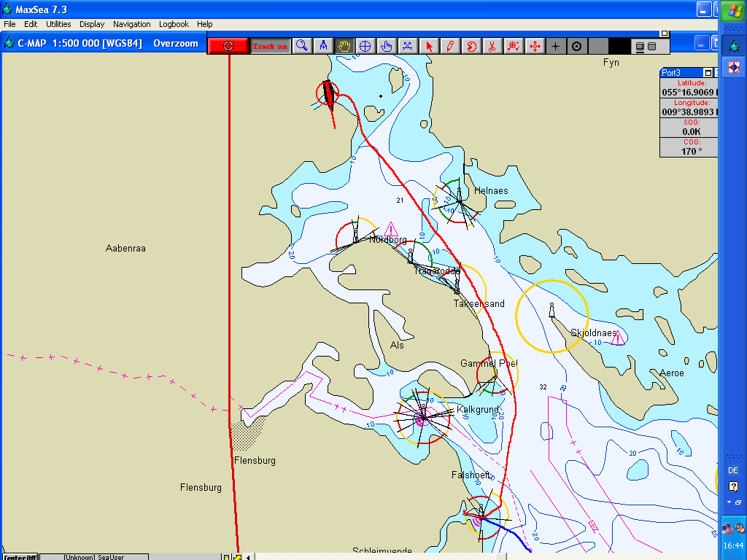Image resolution: width=747 pixels, height=560 pixels.
Task: Click the Fyn label on the chart
Action: tap(611, 63)
